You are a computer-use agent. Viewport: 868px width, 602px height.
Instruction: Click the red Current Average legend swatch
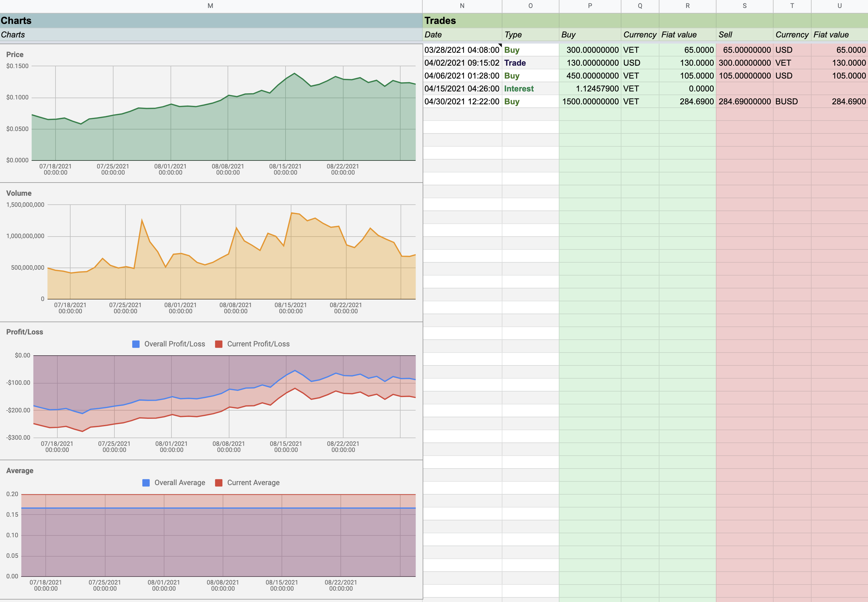[x=218, y=483]
